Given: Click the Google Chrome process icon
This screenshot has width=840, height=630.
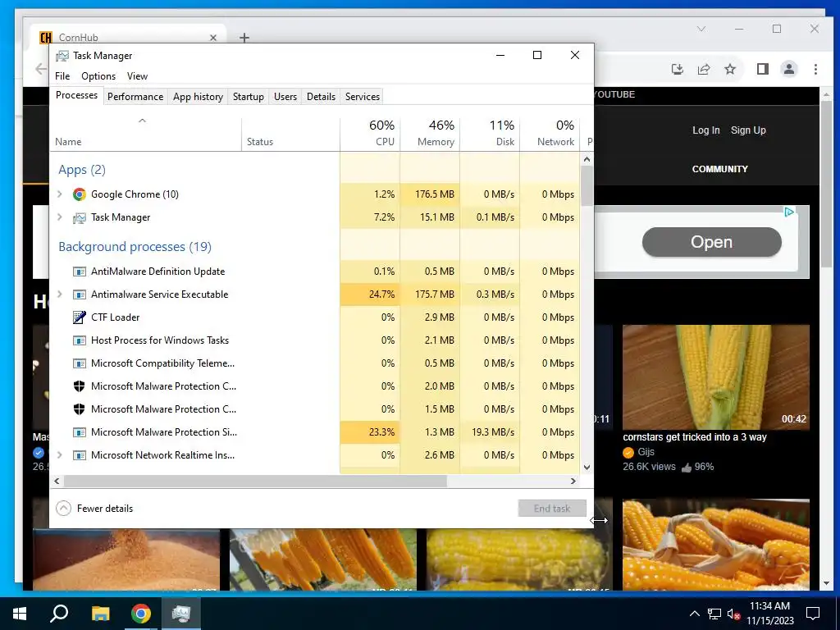Looking at the screenshot, I should pyautogui.click(x=80, y=194).
